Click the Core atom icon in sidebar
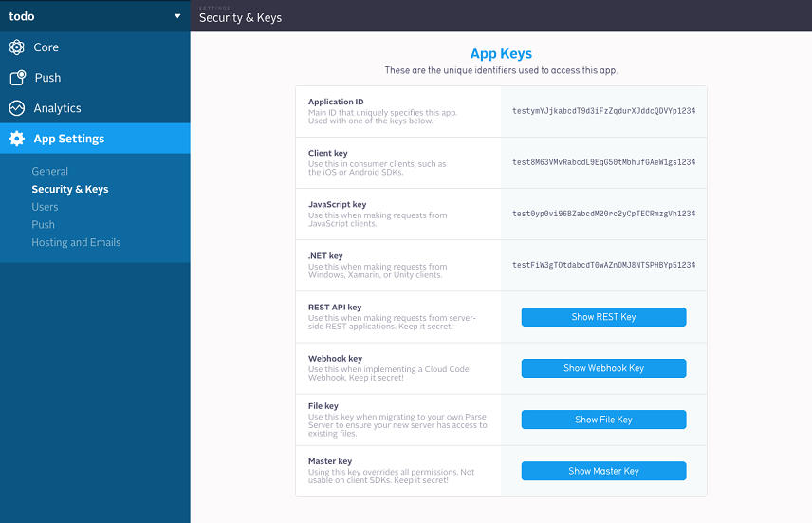The image size is (812, 523). [16, 47]
